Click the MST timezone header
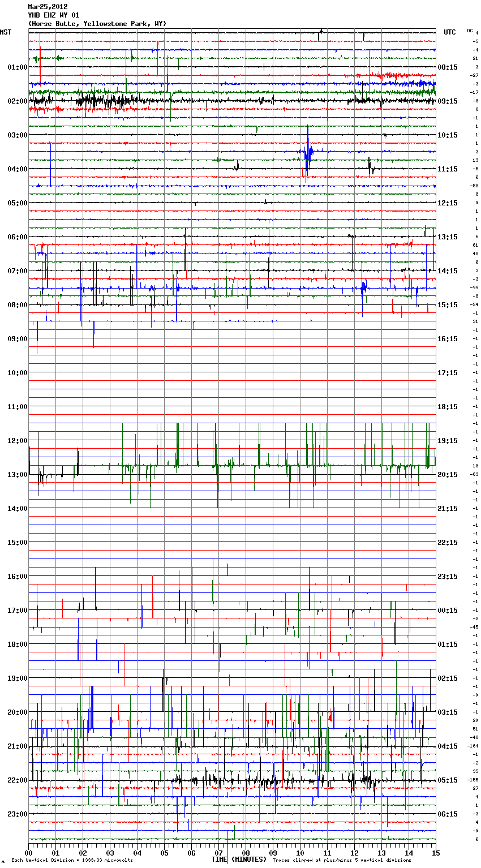 pyautogui.click(x=6, y=32)
